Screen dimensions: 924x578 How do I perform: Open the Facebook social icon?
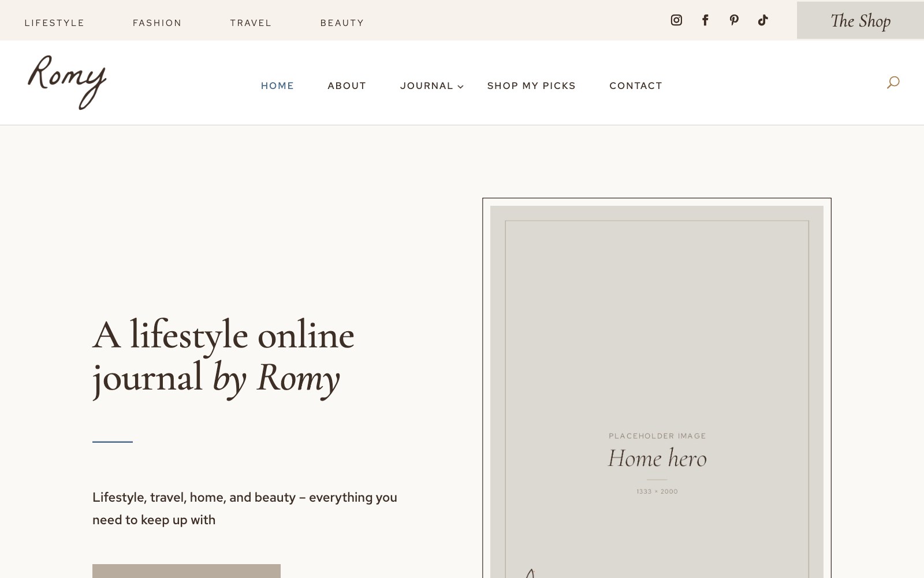click(x=705, y=20)
